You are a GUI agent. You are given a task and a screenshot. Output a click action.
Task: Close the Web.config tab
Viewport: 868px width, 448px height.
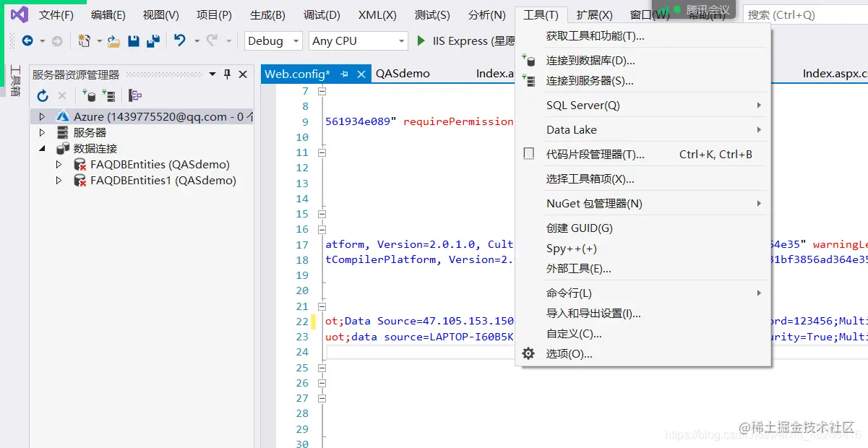(x=360, y=74)
